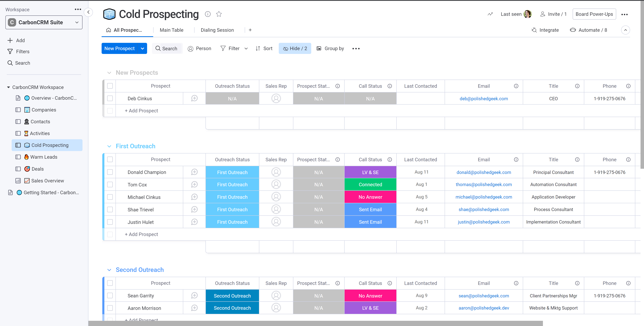
Task: Collapse the First Outreach group
Action: click(x=109, y=146)
